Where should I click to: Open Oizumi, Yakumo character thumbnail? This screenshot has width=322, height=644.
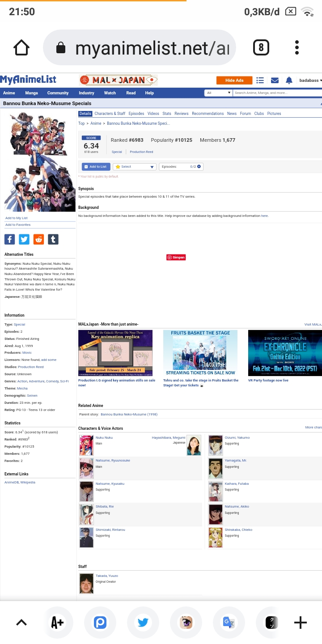[216, 445]
